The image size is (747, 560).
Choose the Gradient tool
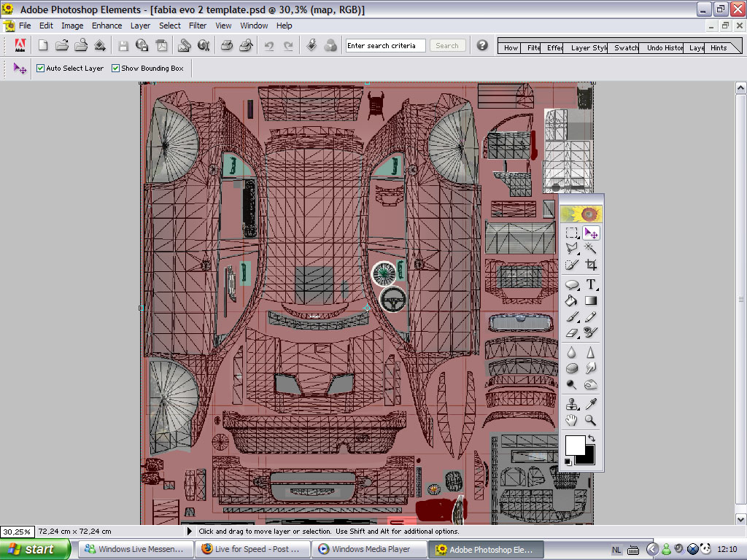pyautogui.click(x=591, y=300)
